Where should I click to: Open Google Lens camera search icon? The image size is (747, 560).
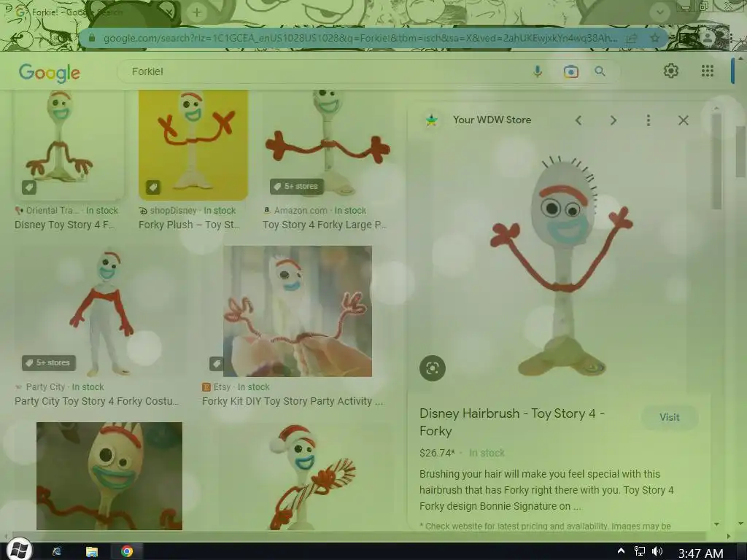coord(570,71)
